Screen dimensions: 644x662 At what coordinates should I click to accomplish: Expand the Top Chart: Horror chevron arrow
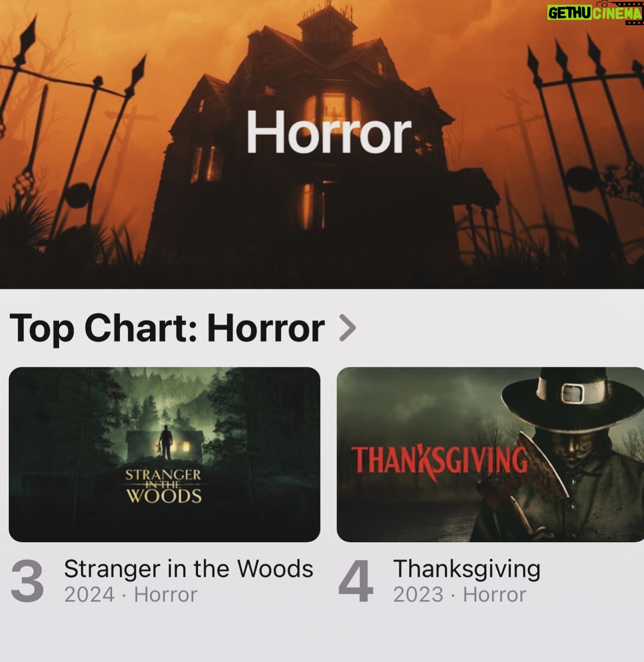click(x=347, y=328)
